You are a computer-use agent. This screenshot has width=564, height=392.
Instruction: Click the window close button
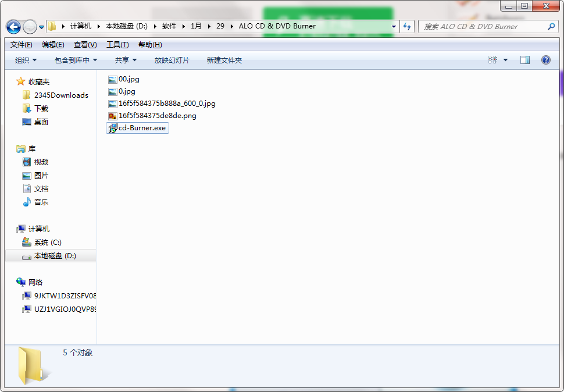tap(546, 6)
